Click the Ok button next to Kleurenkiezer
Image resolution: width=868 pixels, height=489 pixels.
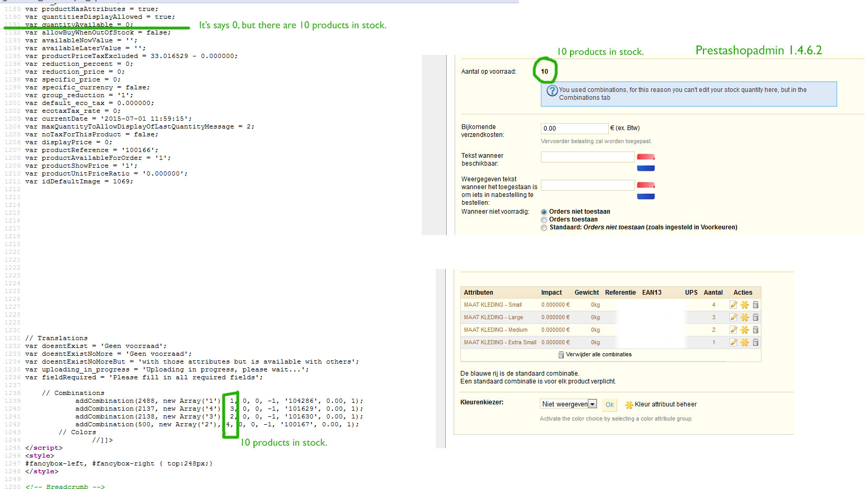[609, 405]
